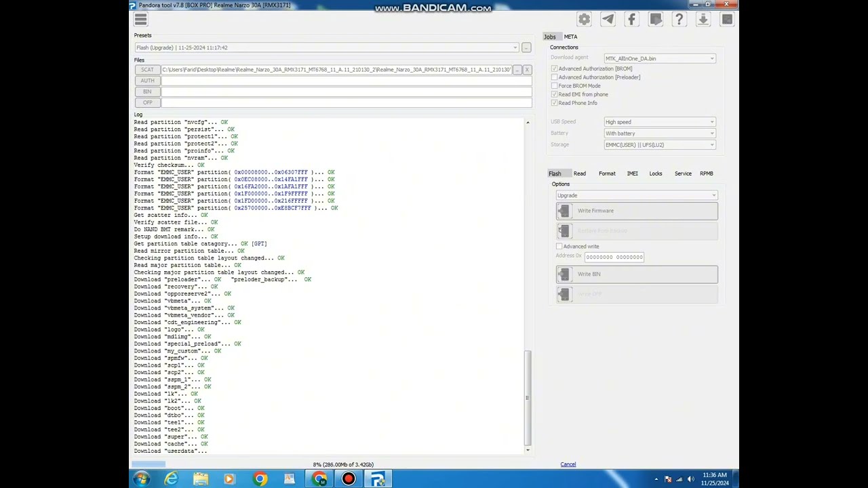Browse for SCAT file with ellipsis button
The image size is (868, 488).
(x=517, y=70)
